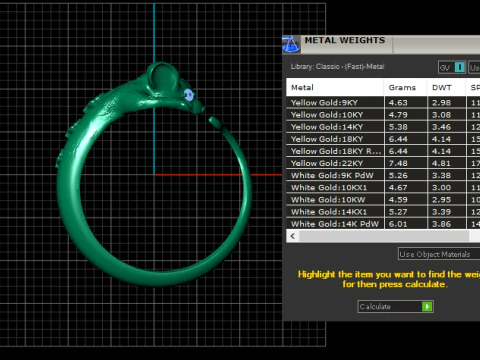480x360 pixels.
Task: Click the 5.38 grams value
Action: pyautogui.click(x=398, y=127)
